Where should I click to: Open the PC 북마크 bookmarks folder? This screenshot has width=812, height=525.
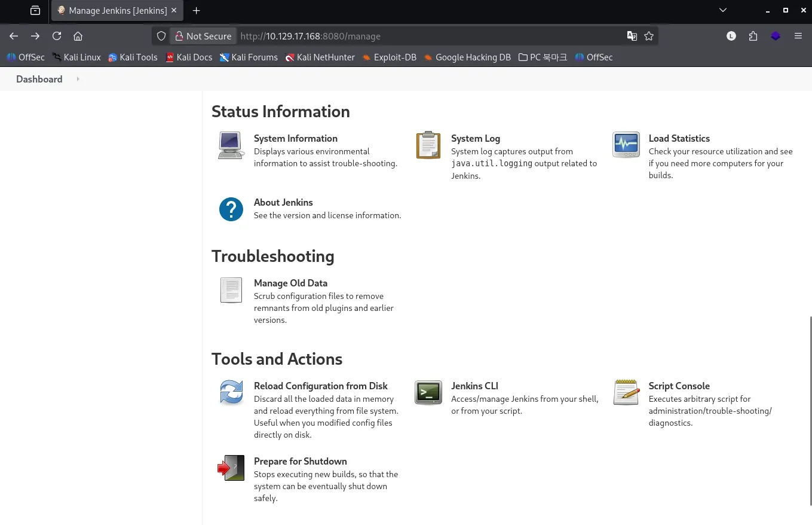pos(543,57)
